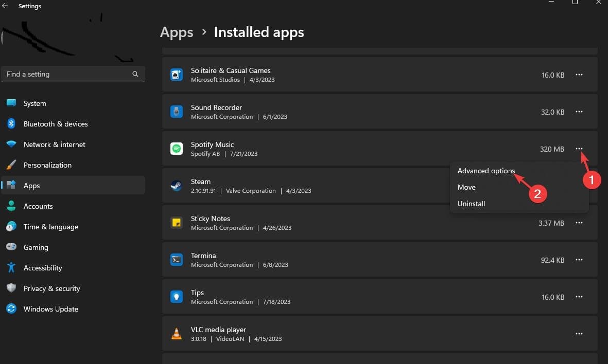The height and width of the screenshot is (364, 608).
Task: Open the three-dot menu for Spotify Music
Action: 579,148
